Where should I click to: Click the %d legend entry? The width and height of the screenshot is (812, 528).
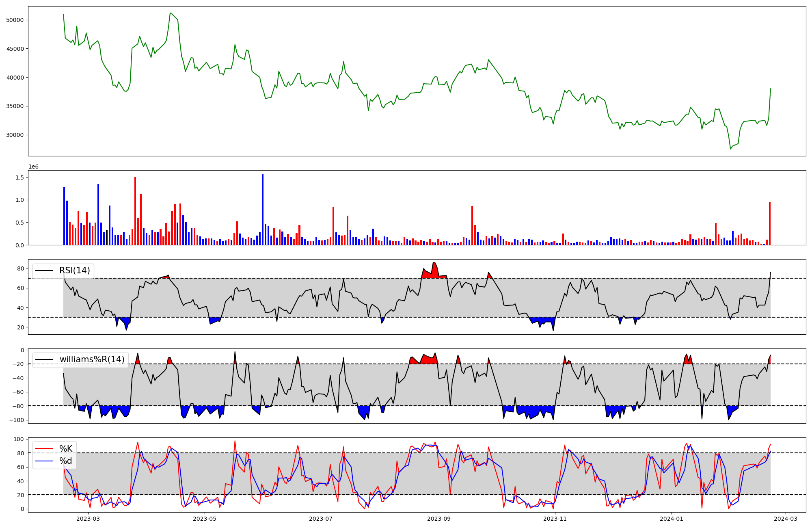[66, 461]
